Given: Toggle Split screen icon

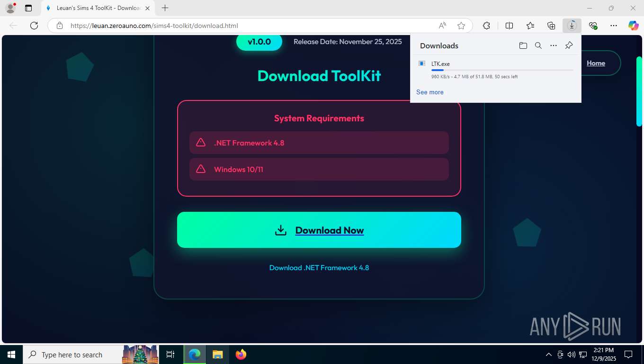Looking at the screenshot, I should (509, 26).
